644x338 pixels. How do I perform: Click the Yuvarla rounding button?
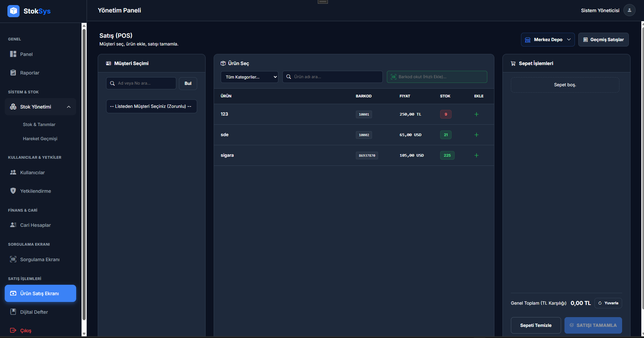pos(608,303)
